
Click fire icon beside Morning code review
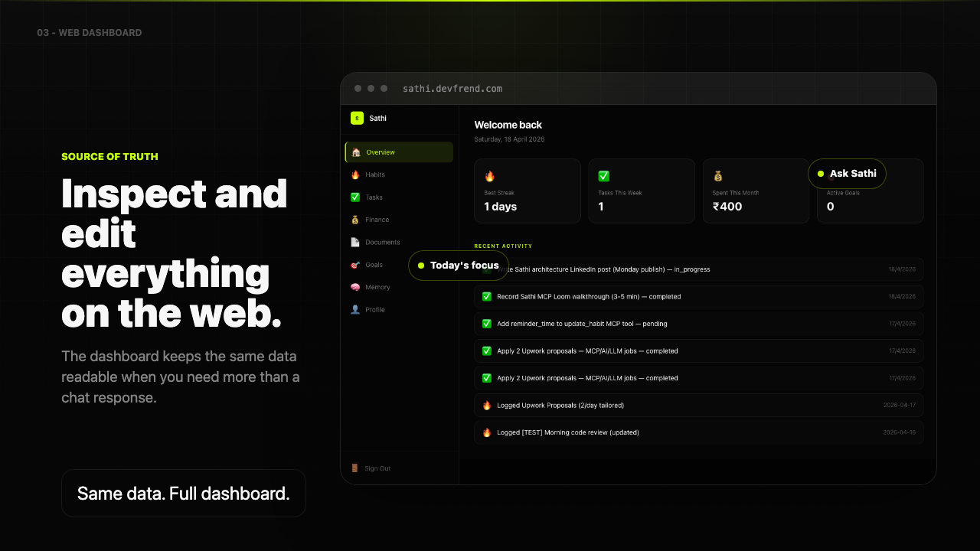tap(487, 432)
